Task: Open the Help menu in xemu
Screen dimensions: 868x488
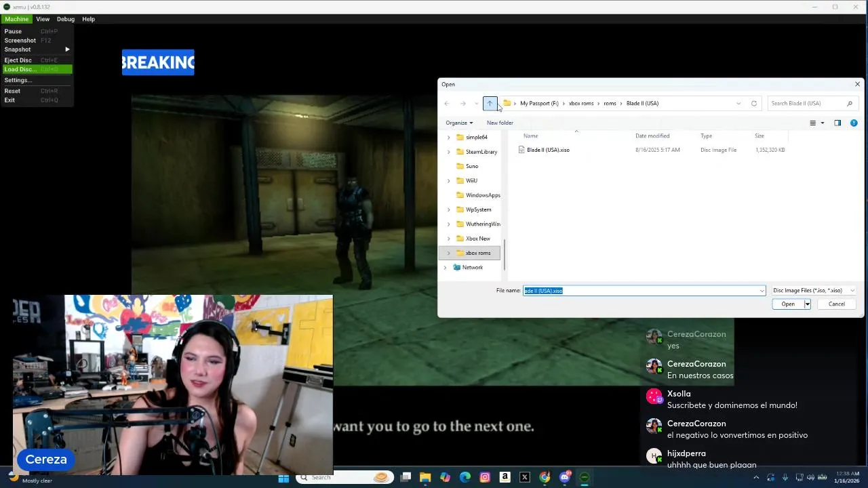Action: coord(88,19)
